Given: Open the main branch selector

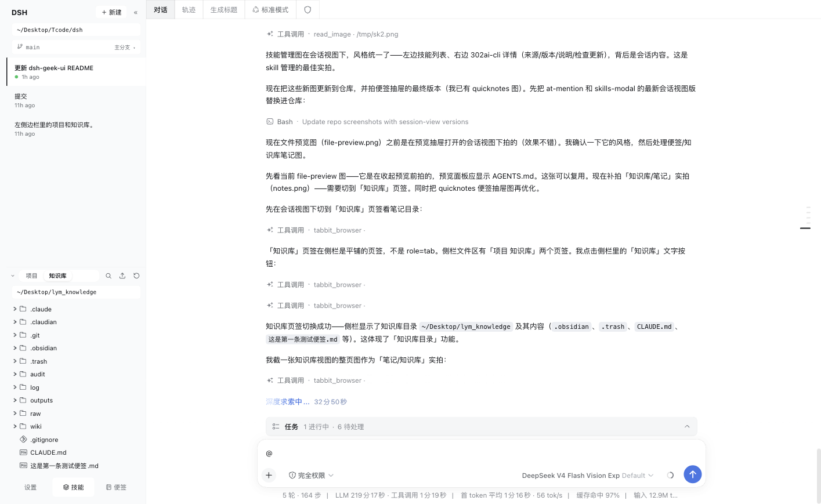Looking at the screenshot, I should click(76, 48).
